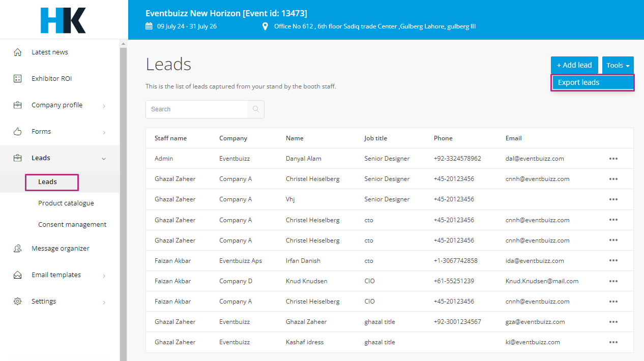Click the Eventbuizz Aps company cell

click(241, 261)
